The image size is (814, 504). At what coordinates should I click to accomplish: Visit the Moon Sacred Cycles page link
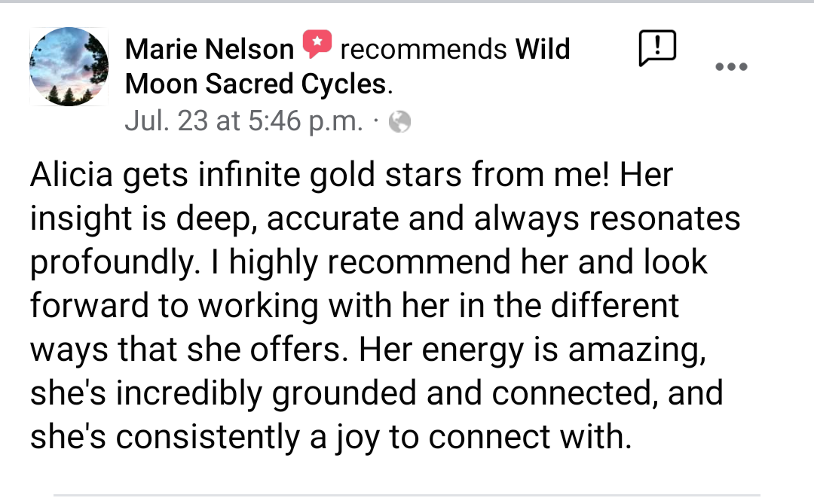coord(256,84)
